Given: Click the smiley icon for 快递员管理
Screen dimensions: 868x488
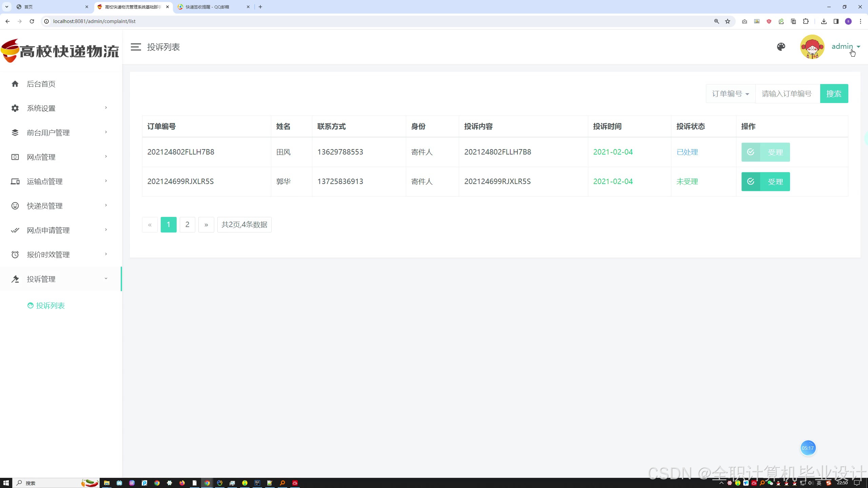Looking at the screenshot, I should point(15,206).
